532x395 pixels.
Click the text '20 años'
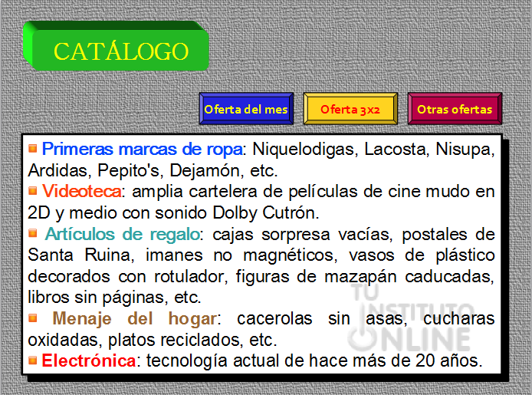pyautogui.click(x=448, y=360)
